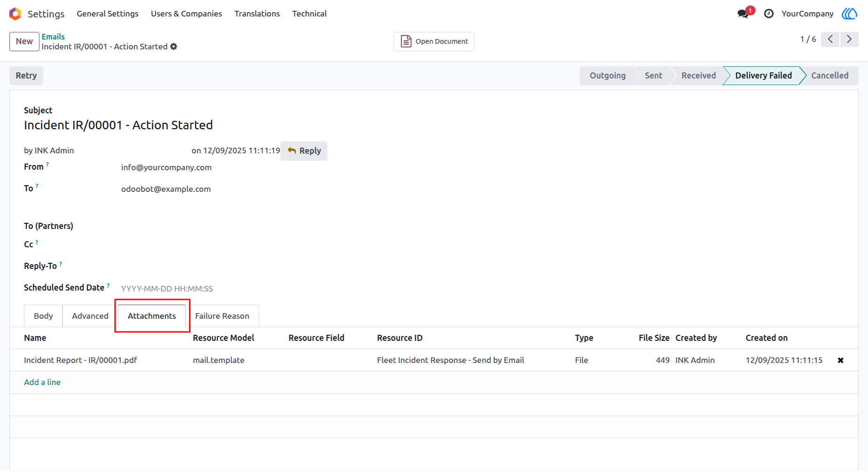
Task: Click the Retry button
Action: [26, 76]
